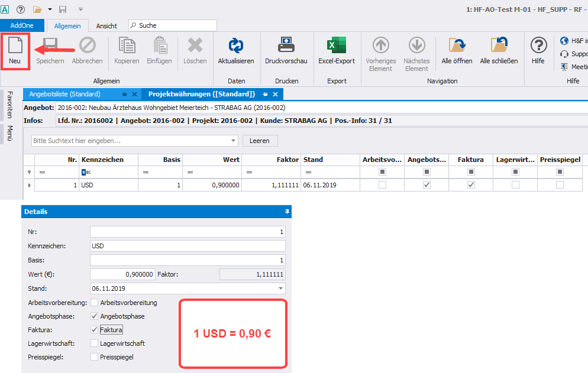Open the Hilfe help icon
The width and height of the screenshot is (588, 373).
point(538,46)
